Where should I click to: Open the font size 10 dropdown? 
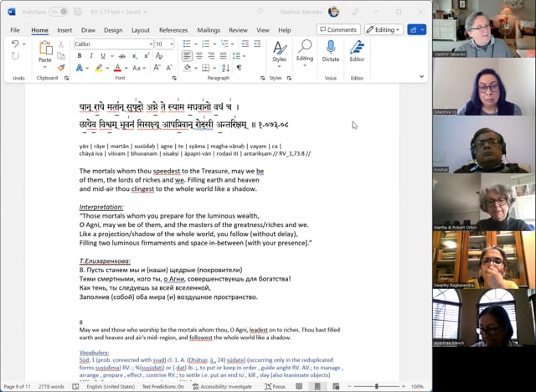point(172,44)
